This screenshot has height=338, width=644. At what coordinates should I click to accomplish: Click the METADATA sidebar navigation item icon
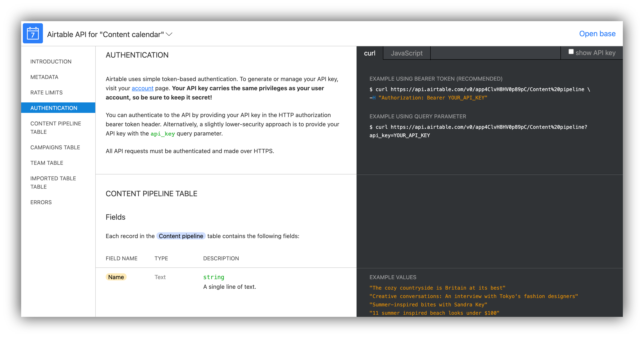44,77
